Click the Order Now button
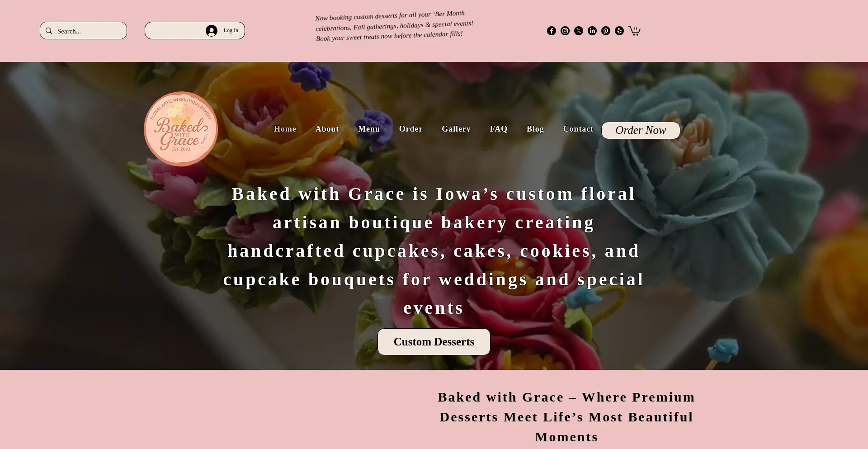 (641, 130)
